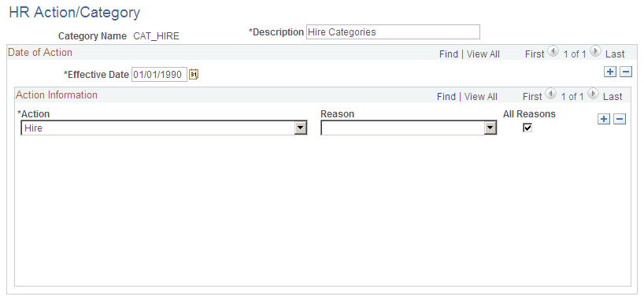
Task: Delete the Action Information row
Action: click(x=620, y=119)
